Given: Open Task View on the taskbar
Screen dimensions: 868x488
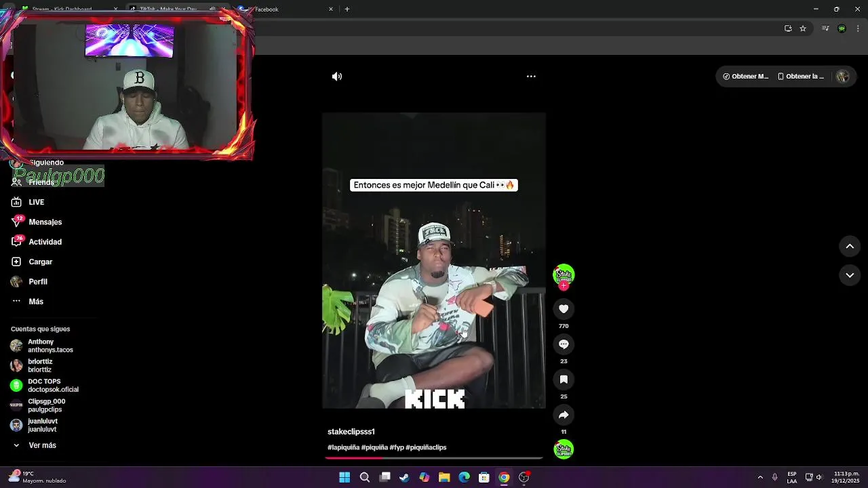Looking at the screenshot, I should tap(384, 477).
